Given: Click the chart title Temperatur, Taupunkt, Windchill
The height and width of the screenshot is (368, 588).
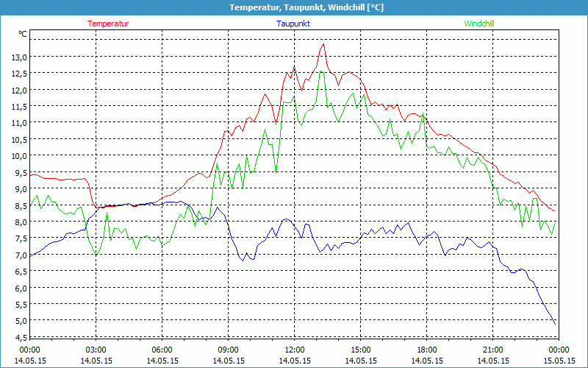Looking at the screenshot, I should (306, 7).
